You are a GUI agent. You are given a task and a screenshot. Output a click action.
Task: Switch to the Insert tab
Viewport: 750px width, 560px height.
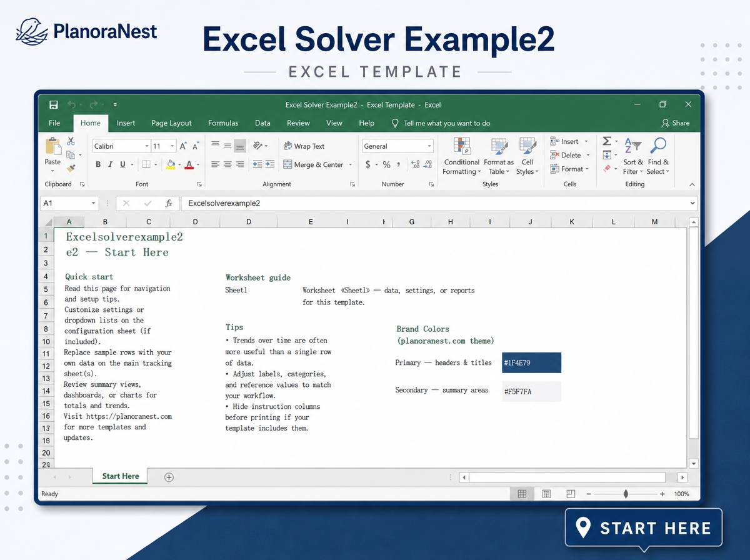[x=126, y=123]
